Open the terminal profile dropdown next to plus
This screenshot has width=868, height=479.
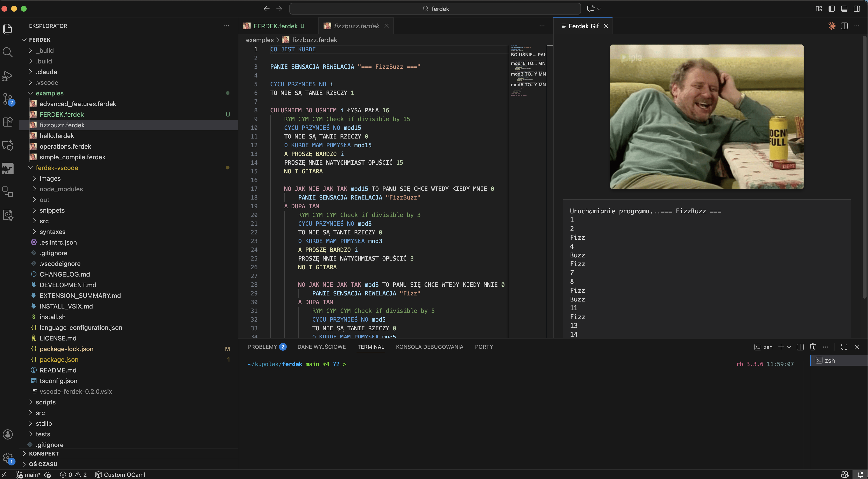click(x=789, y=347)
